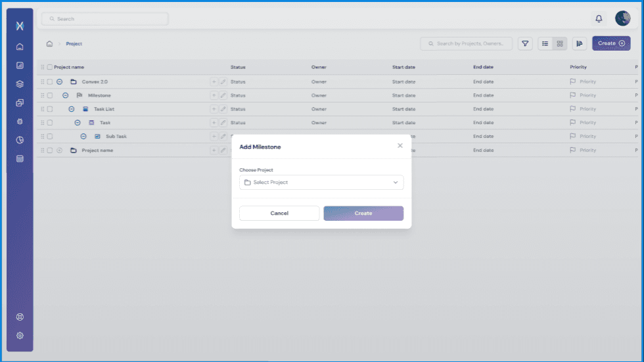The height and width of the screenshot is (362, 644).
Task: Open the layers stack icon in sidebar
Action: pyautogui.click(x=20, y=84)
